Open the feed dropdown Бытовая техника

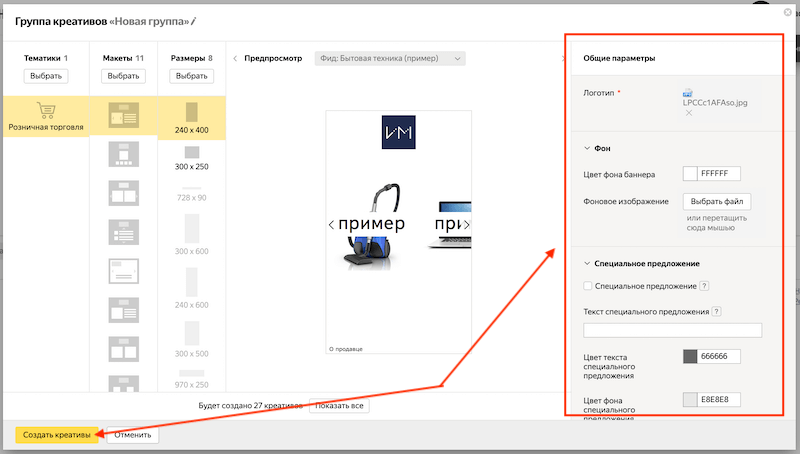click(390, 59)
